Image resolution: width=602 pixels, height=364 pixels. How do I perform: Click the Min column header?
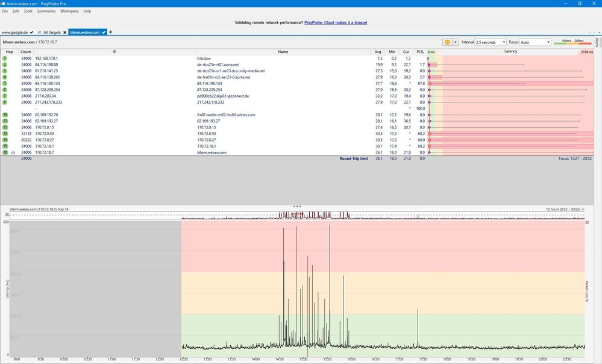point(392,52)
